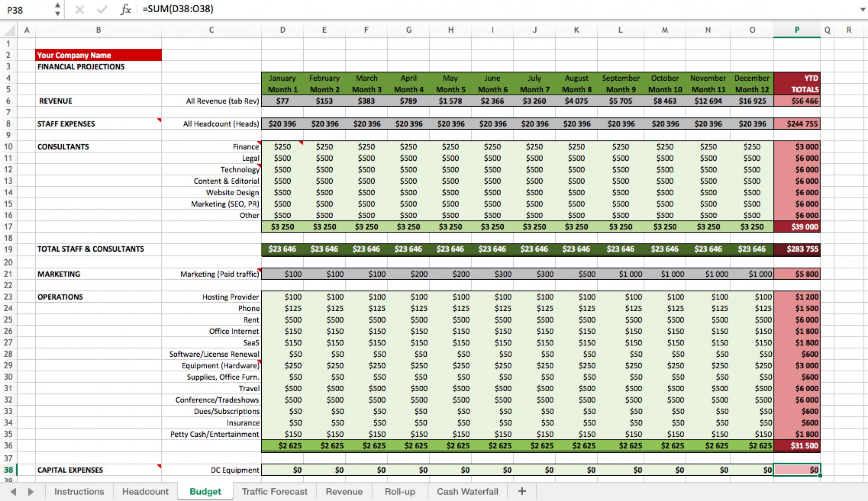Click the STAFF EXPENSES label cell

[99, 124]
